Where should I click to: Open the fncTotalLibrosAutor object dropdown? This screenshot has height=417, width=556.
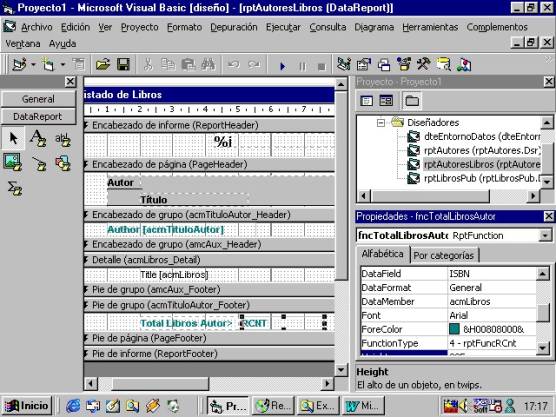[545, 235]
